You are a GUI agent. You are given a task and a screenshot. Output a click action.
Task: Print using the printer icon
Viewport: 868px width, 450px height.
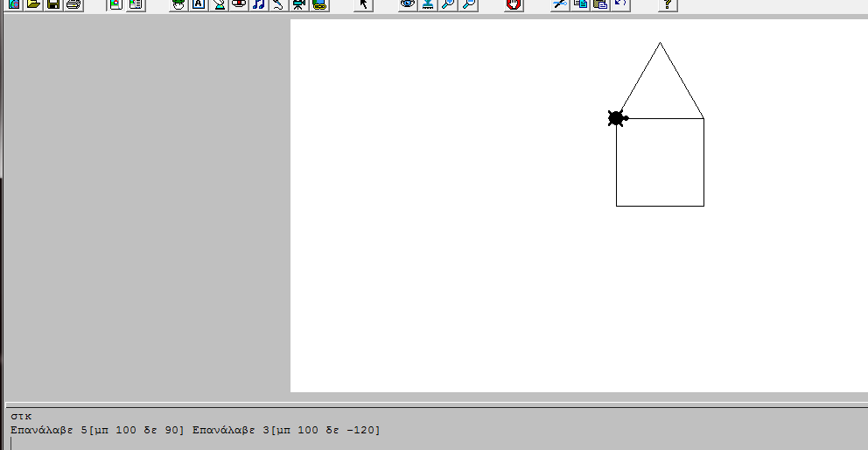(x=73, y=4)
